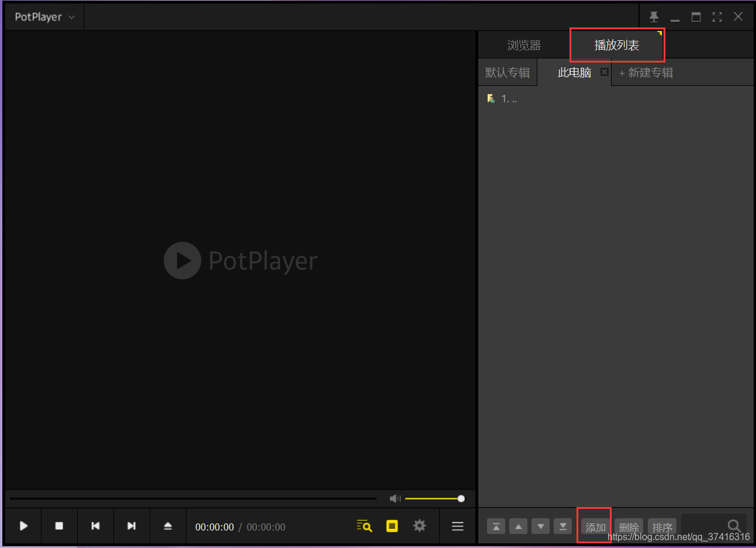Viewport: 756px width, 548px height.
Task: Open the PotPlayer main menu dropdown
Action: pos(44,17)
